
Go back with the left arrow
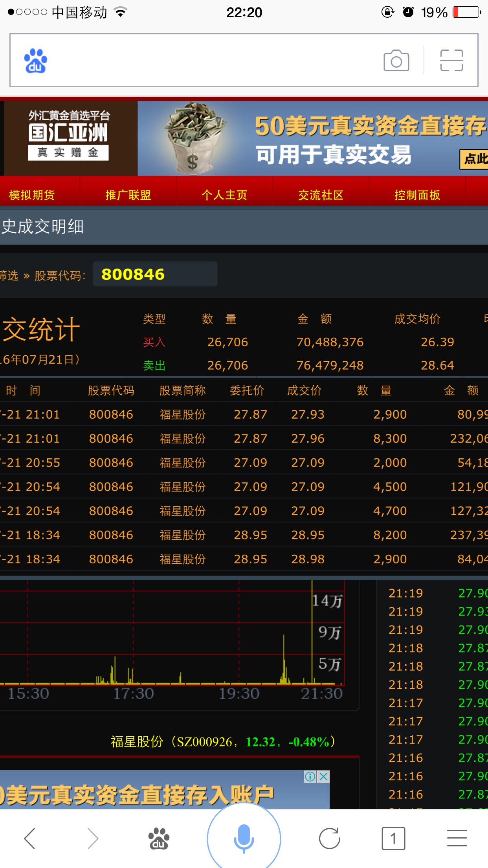pos(30,839)
